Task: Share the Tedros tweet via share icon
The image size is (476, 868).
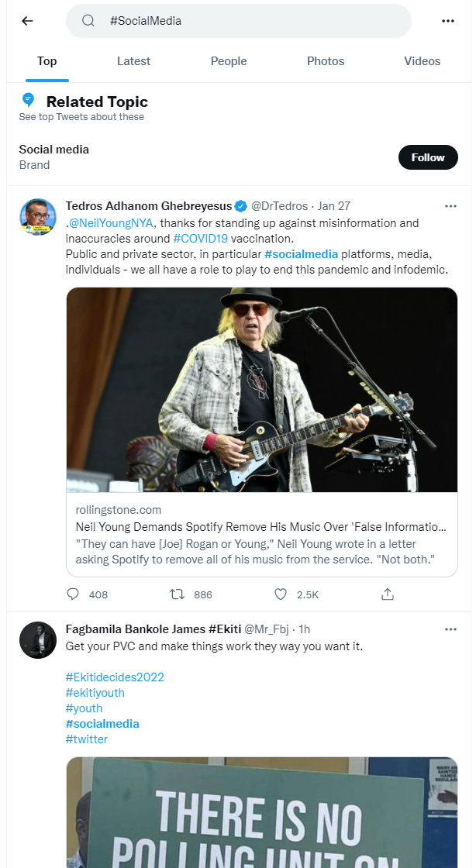Action: (x=388, y=594)
